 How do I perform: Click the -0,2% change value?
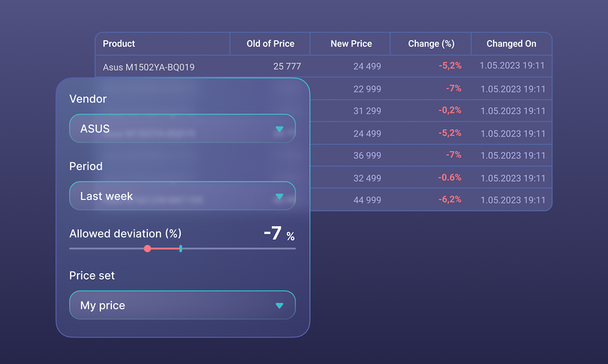(x=450, y=110)
